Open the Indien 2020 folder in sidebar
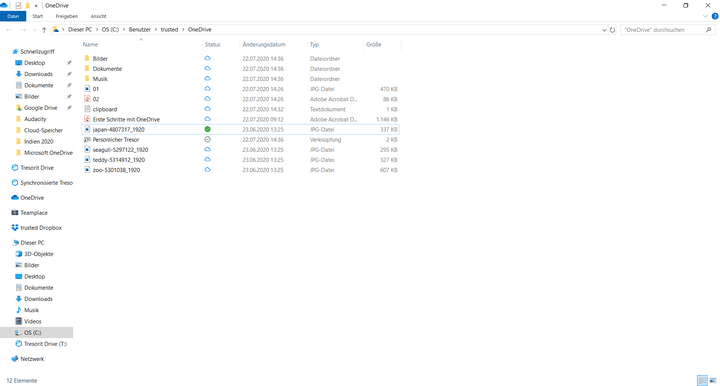 39,141
